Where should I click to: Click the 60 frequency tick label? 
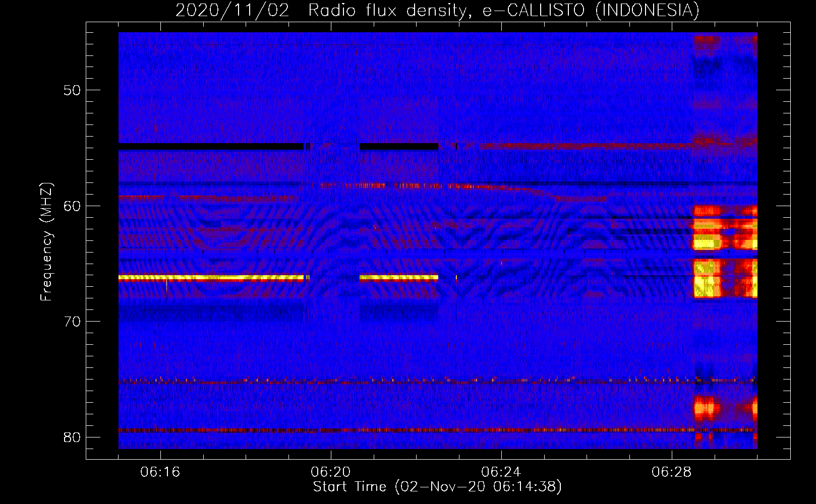tap(72, 206)
